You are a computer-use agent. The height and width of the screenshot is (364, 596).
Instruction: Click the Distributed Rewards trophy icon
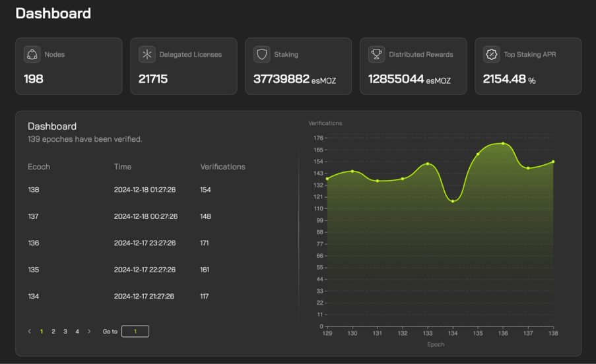(x=376, y=55)
